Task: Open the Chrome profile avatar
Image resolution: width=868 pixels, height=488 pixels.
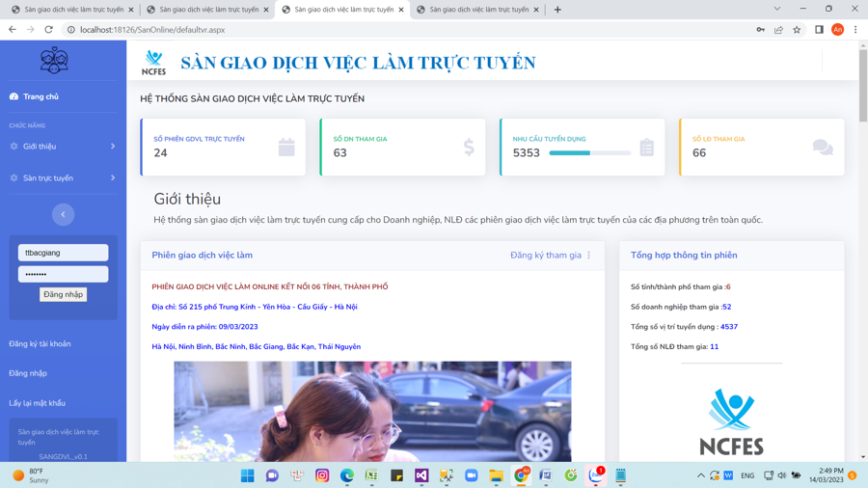Action: [x=837, y=30]
